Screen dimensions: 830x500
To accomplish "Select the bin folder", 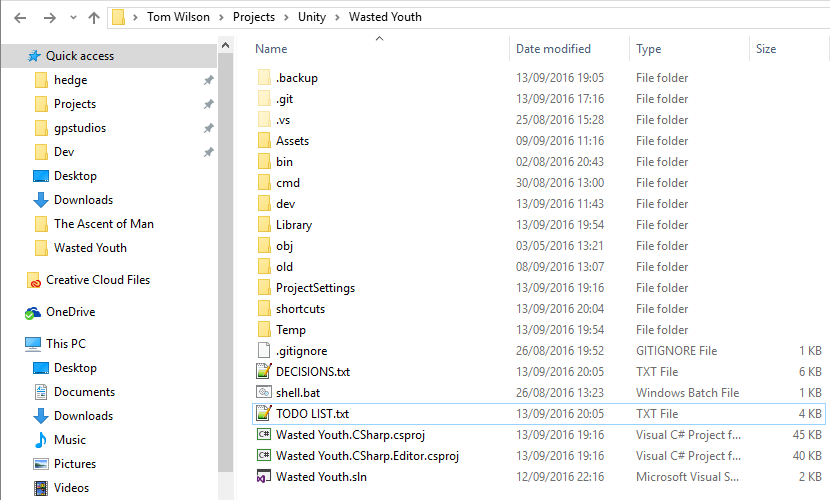I will pos(284,162).
